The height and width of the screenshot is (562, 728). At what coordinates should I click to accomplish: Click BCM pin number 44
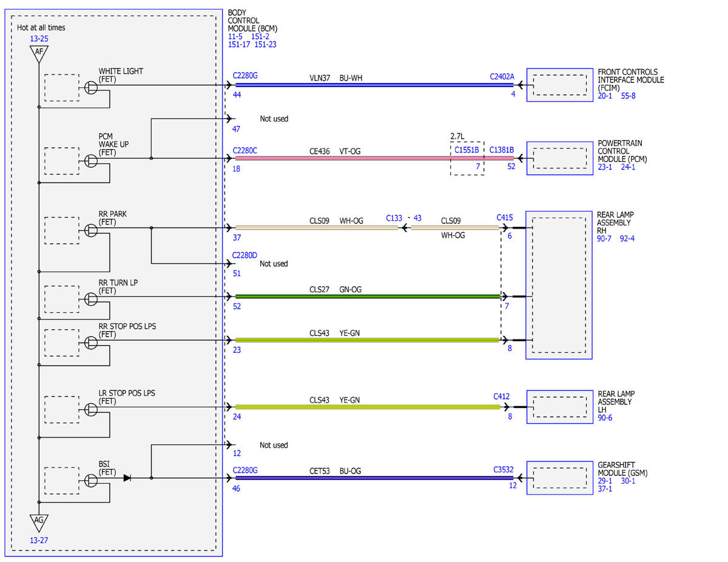(237, 95)
